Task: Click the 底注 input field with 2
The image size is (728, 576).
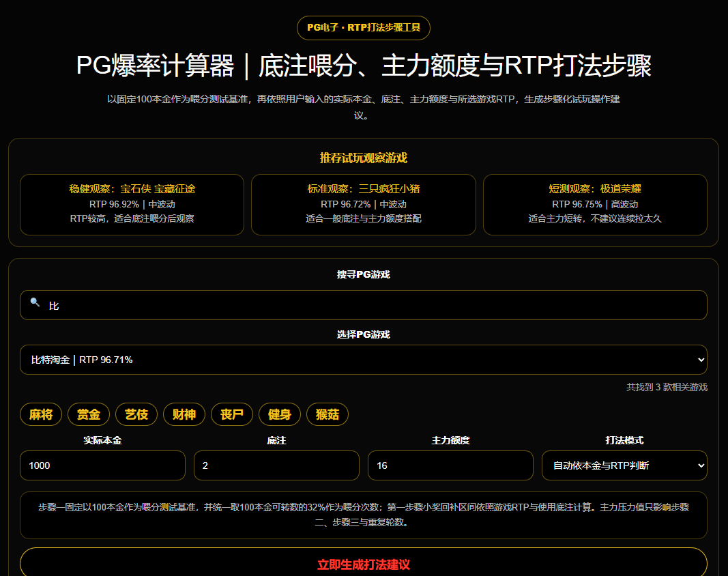Action: tap(277, 465)
